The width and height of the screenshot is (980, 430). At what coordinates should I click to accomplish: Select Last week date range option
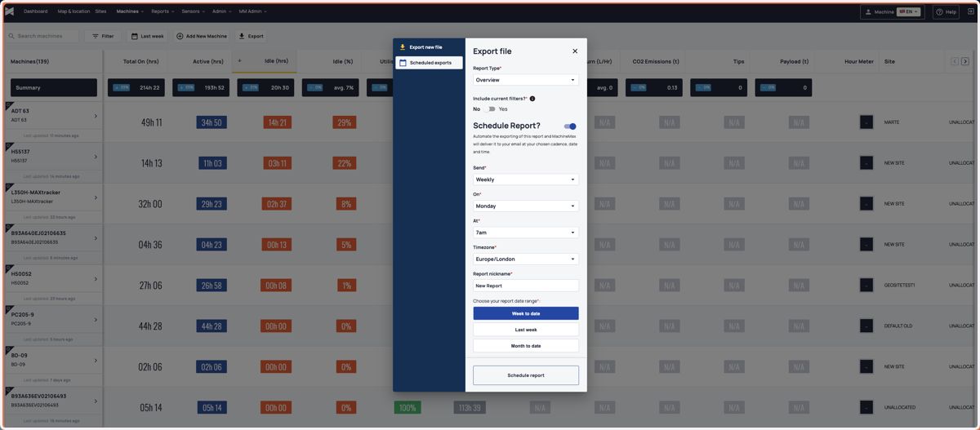[x=526, y=330]
